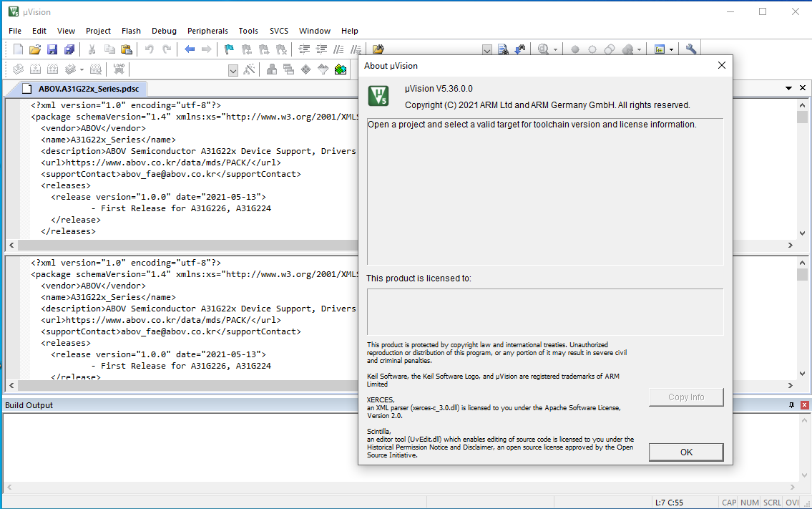This screenshot has width=812, height=509.
Task: Open Find in Files icon
Action: pos(378,49)
